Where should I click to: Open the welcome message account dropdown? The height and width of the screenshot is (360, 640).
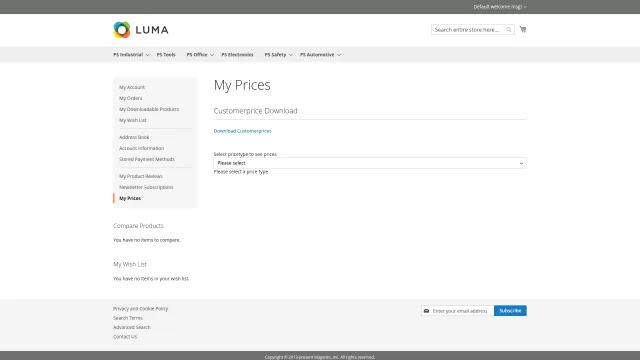[500, 7]
